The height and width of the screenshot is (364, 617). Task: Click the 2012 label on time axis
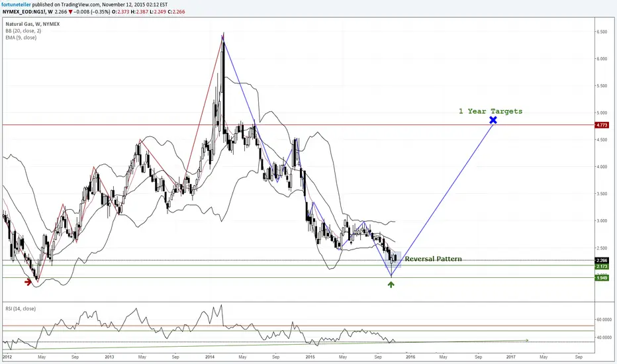[x=7, y=357]
